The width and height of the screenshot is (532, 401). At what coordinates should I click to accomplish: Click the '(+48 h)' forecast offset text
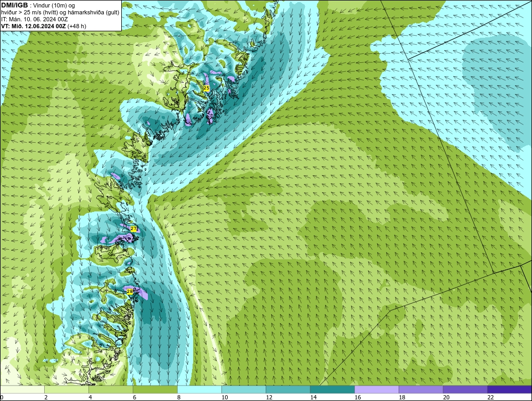[x=77, y=26]
